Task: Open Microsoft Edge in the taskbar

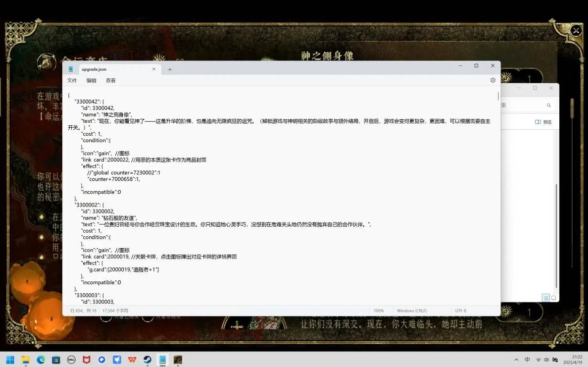Action: pos(41,360)
